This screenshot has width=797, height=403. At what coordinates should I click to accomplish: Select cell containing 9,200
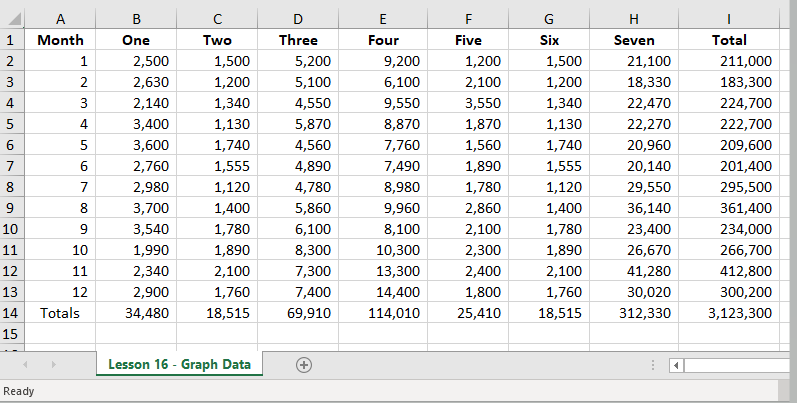tap(383, 61)
